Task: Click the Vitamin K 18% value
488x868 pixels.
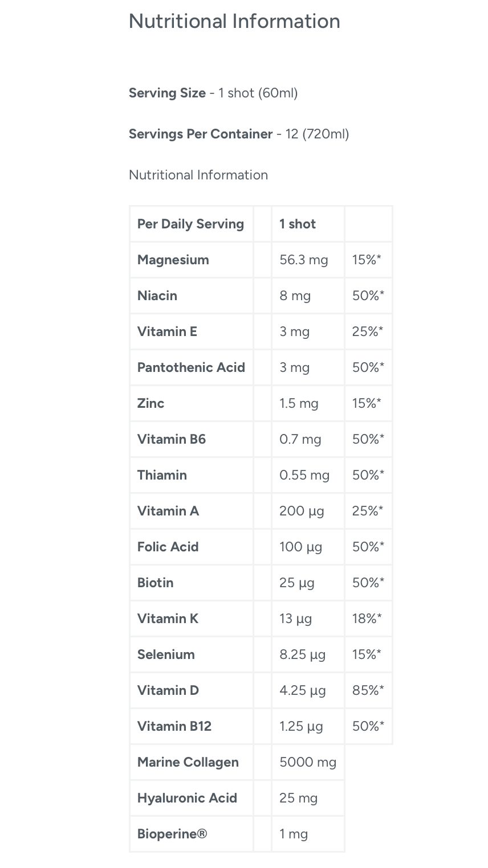Action: point(367,619)
